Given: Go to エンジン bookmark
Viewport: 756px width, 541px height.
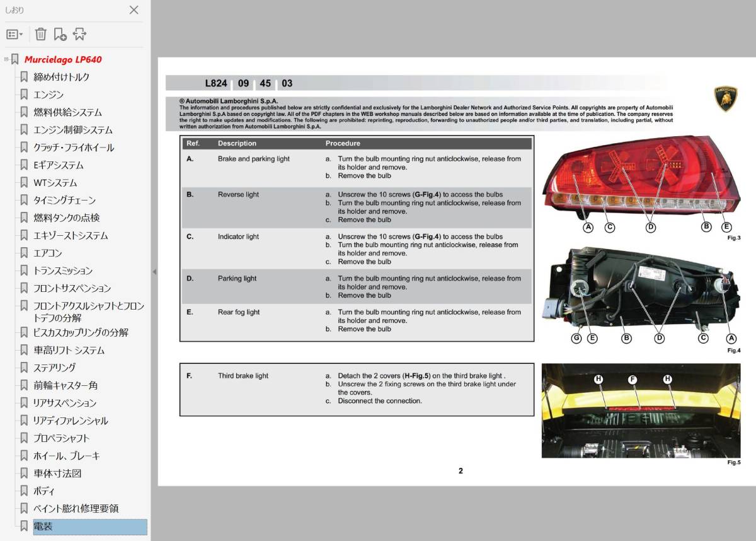Looking at the screenshot, I should pyautogui.click(x=49, y=95).
